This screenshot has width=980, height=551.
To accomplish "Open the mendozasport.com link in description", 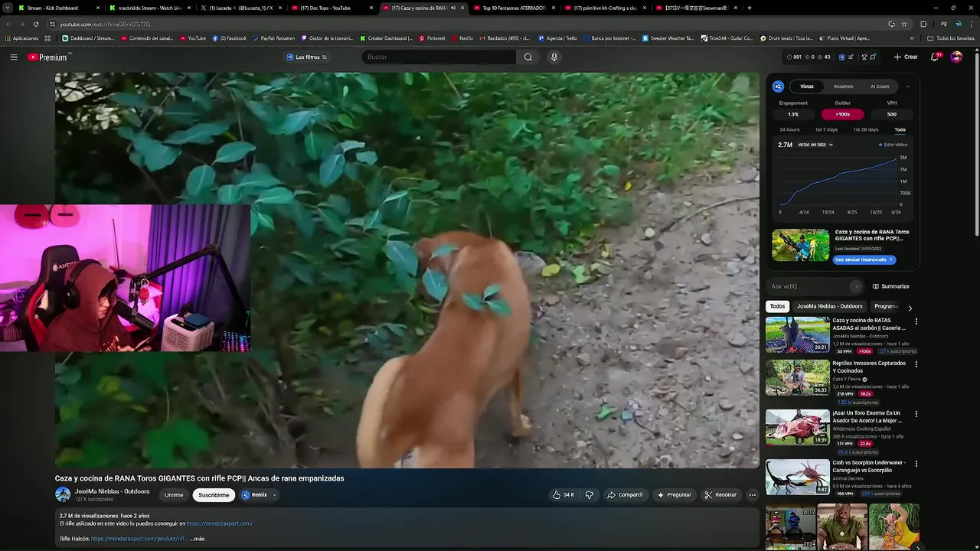I will 220,523.
